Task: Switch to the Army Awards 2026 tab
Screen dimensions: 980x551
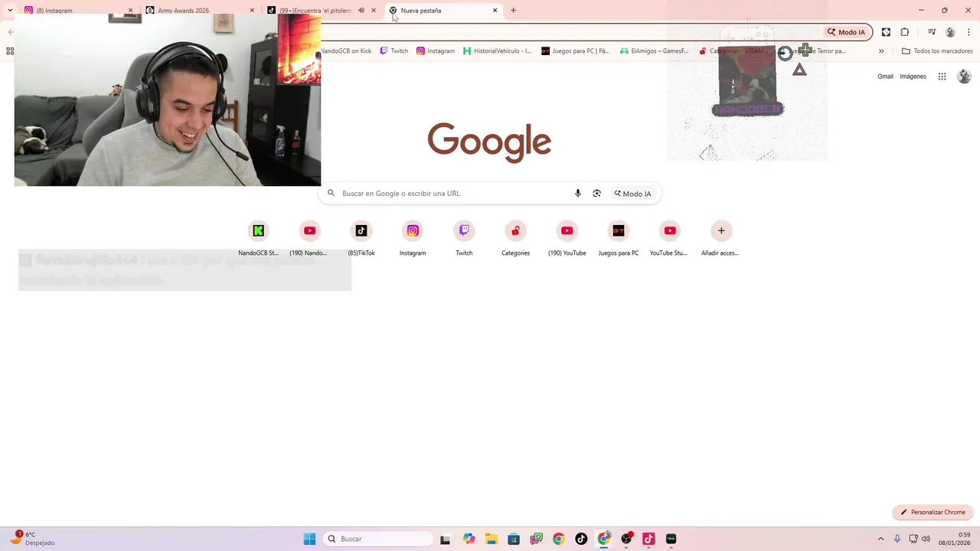Action: [x=199, y=11]
